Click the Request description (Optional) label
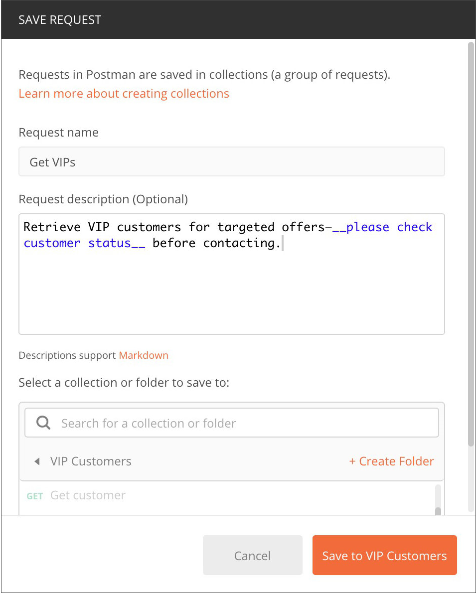476x594 pixels. coord(103,199)
